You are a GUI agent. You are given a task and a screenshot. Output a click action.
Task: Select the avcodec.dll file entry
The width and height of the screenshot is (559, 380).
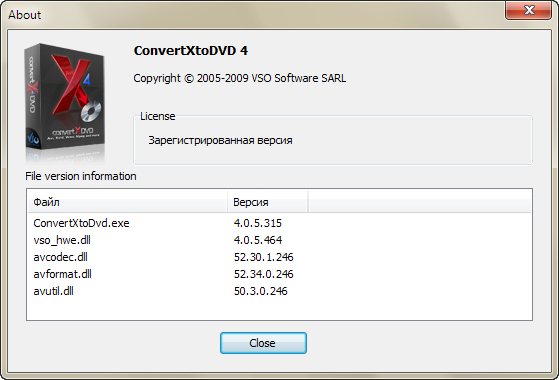pos(60,257)
